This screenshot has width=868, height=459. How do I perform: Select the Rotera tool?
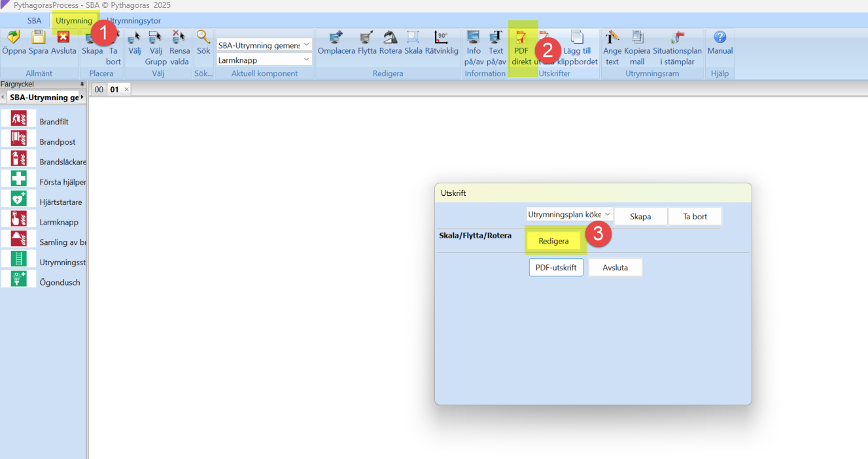tap(390, 38)
